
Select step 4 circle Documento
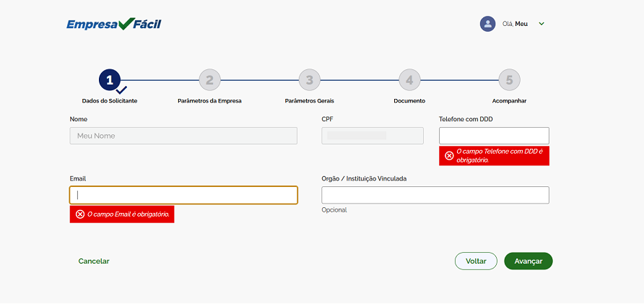409,80
